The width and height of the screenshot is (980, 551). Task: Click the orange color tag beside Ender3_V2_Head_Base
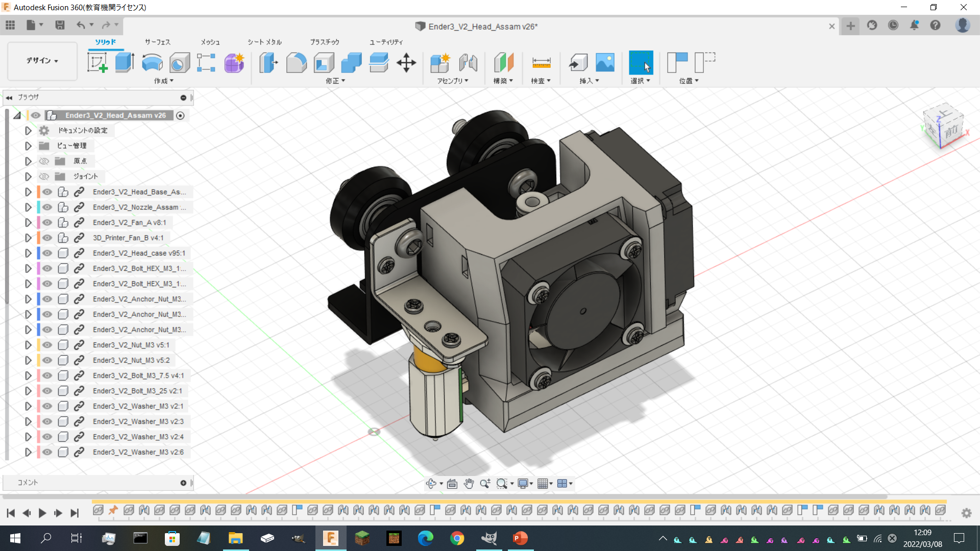click(39, 192)
